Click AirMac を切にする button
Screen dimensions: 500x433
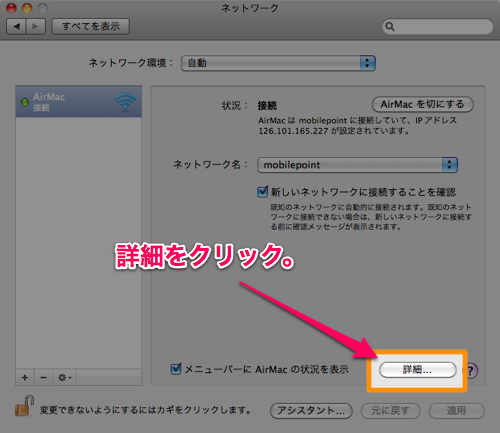tap(422, 104)
